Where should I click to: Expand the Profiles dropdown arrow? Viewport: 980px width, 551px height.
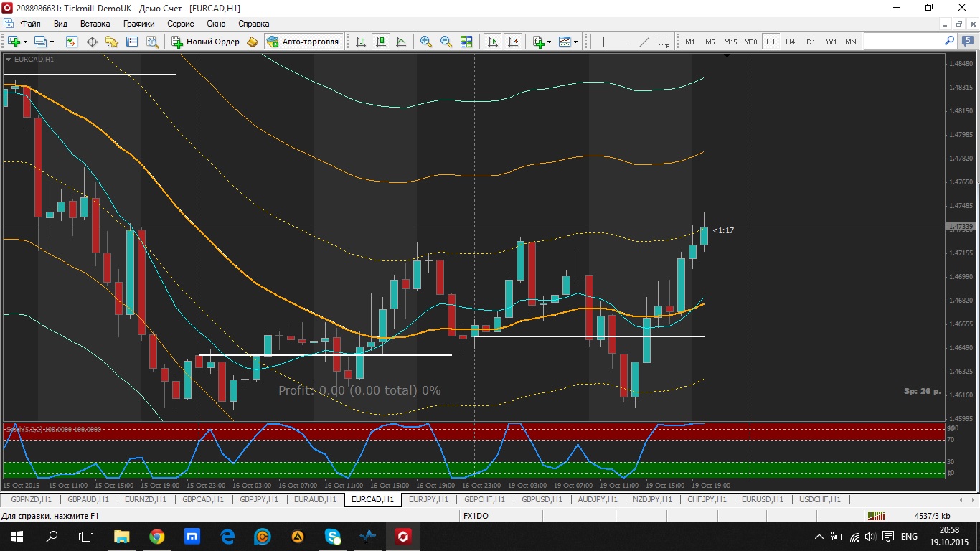(x=52, y=42)
